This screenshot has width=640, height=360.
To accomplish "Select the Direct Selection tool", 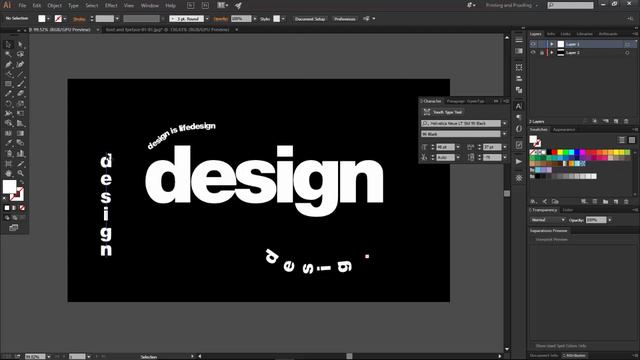I will (x=20, y=44).
